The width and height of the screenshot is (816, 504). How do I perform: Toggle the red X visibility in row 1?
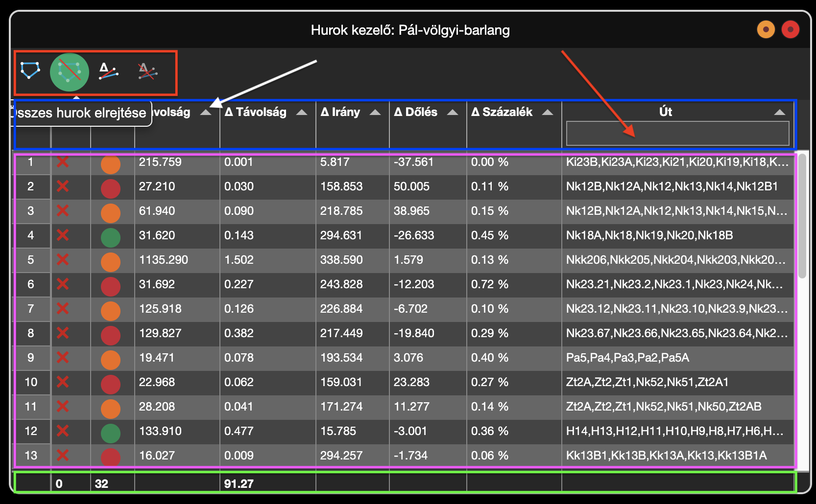click(x=63, y=162)
